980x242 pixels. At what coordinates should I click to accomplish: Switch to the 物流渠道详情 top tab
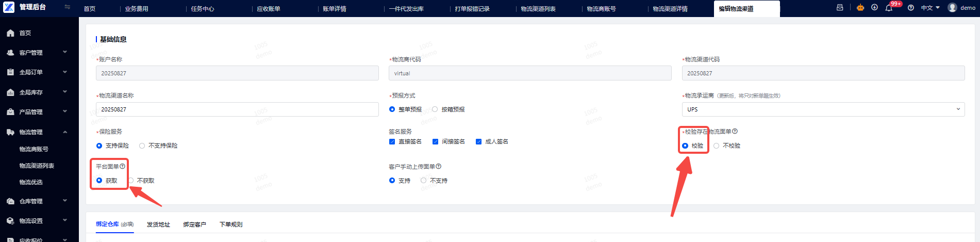click(670, 9)
